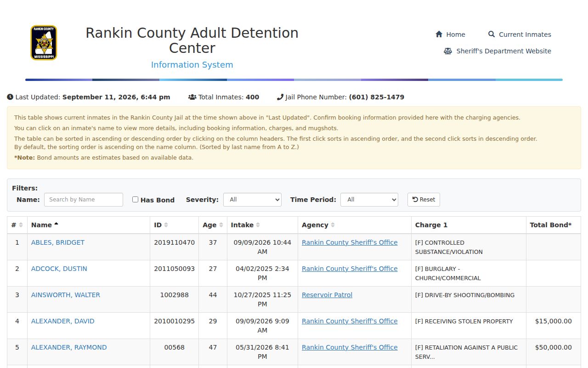The image size is (588, 368).
Task: Click the Total Bond* column header
Action: coord(554,225)
